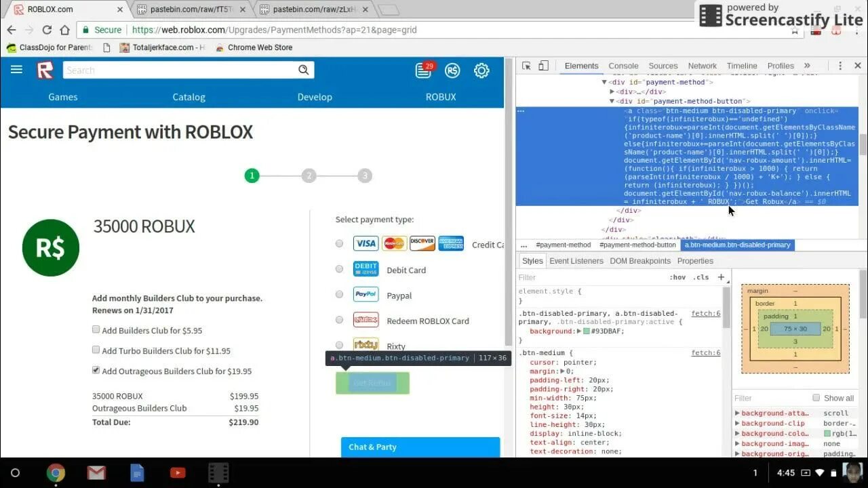Collapse the payment-method-button div node

click(612, 101)
